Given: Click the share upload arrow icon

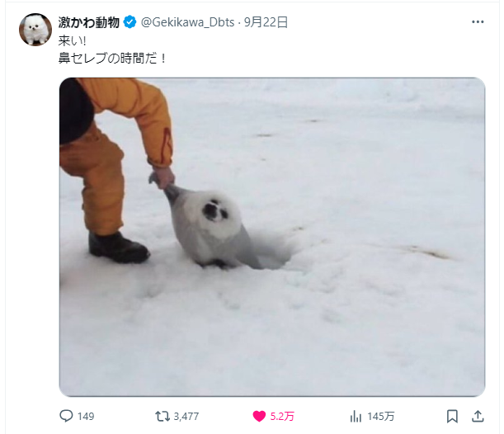Looking at the screenshot, I should pyautogui.click(x=478, y=417).
